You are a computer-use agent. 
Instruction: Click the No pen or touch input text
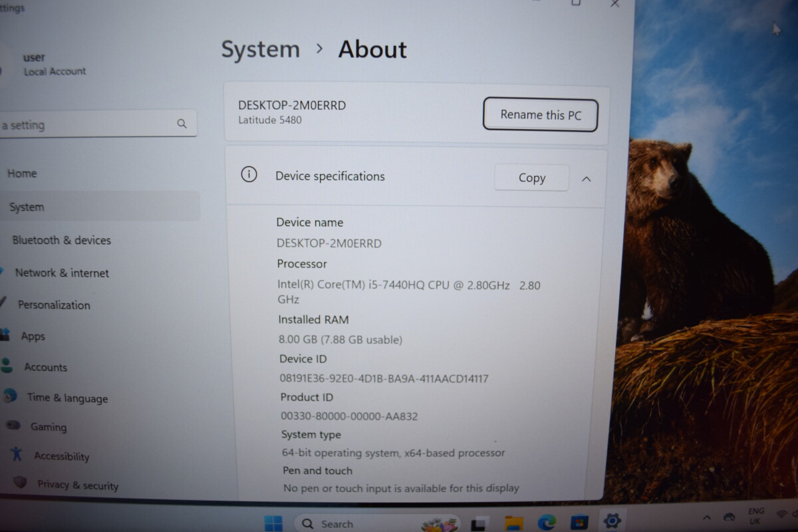401,488
